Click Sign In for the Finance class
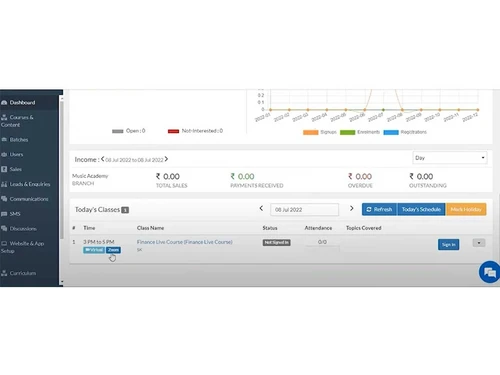The width and height of the screenshot is (500, 375). coord(448,245)
